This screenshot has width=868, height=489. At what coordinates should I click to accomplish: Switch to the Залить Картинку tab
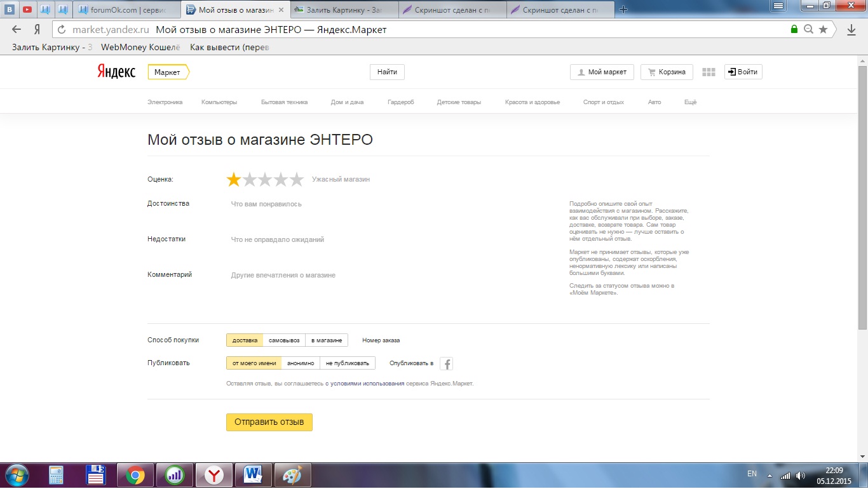(345, 10)
